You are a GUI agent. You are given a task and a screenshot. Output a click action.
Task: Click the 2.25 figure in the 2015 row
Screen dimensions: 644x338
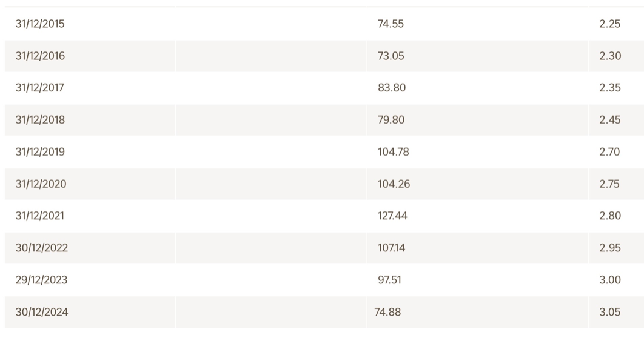click(x=610, y=24)
